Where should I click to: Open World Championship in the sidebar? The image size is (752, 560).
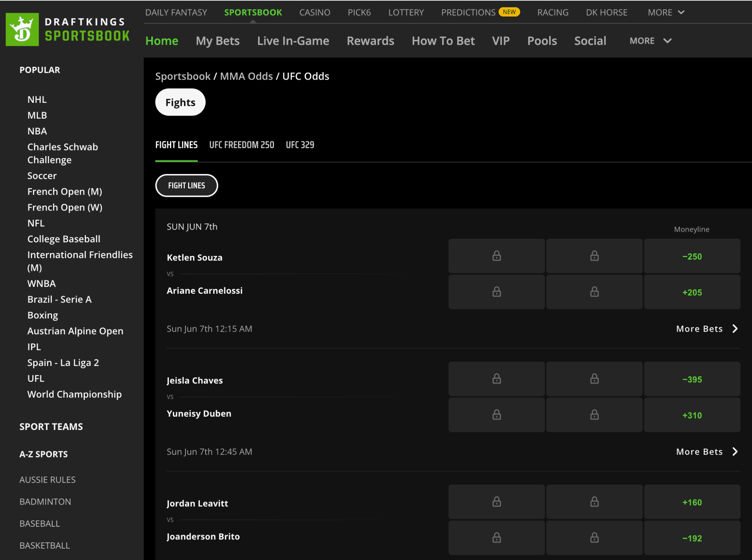[75, 394]
